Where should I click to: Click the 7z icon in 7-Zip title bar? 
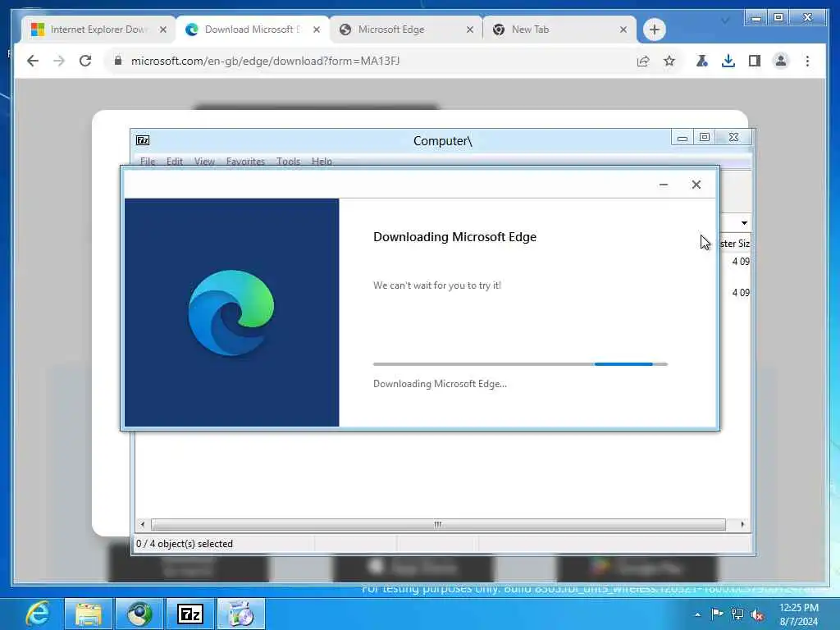pyautogui.click(x=143, y=140)
